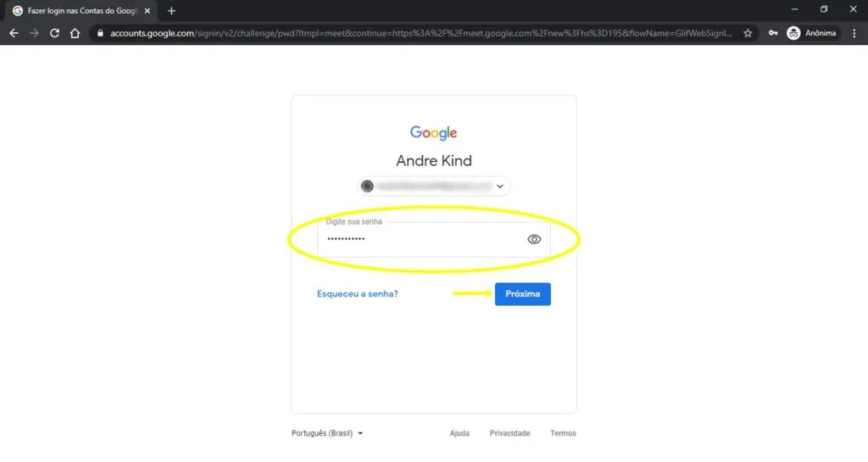Restore down the browser window
This screenshot has width=868, height=462.
824,9
